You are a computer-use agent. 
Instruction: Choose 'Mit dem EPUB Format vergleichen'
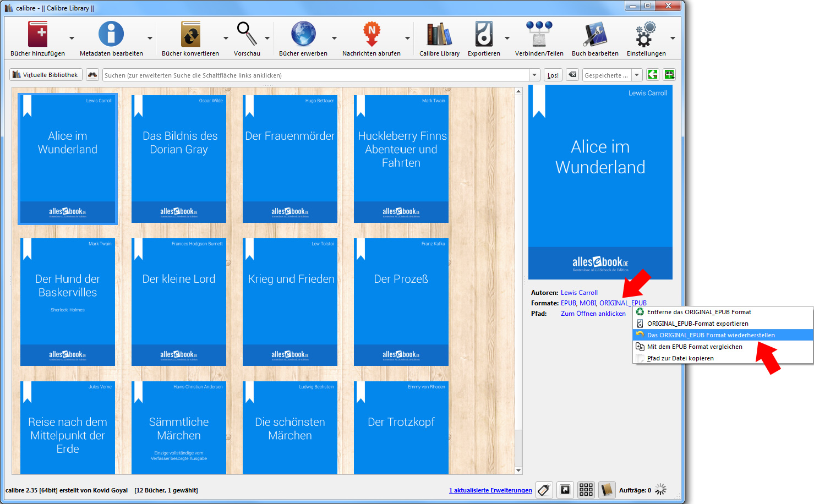723,347
